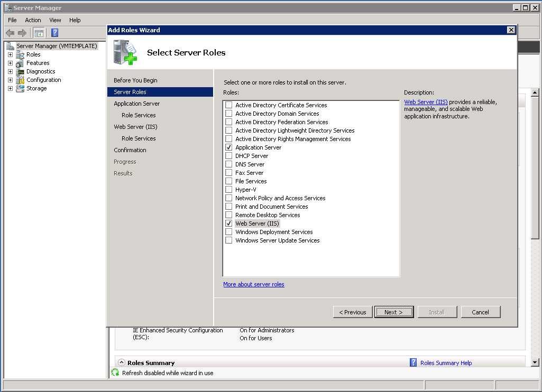Select Active Directory Rights Management Services label

pos(293,139)
